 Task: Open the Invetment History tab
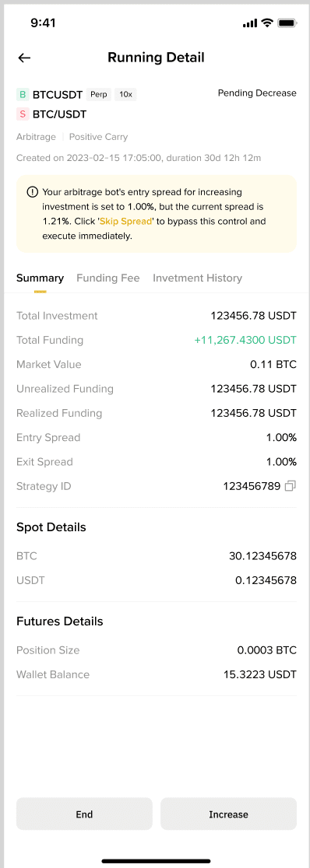click(197, 278)
